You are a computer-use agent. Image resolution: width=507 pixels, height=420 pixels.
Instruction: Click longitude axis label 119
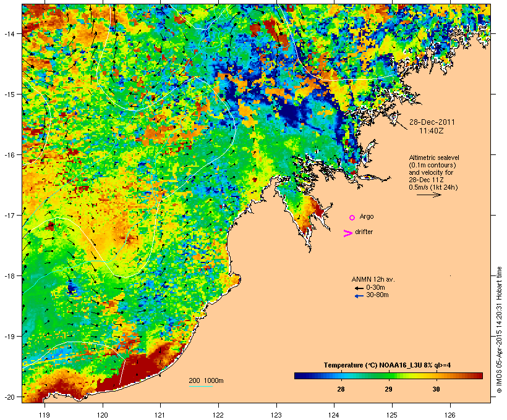click(45, 415)
